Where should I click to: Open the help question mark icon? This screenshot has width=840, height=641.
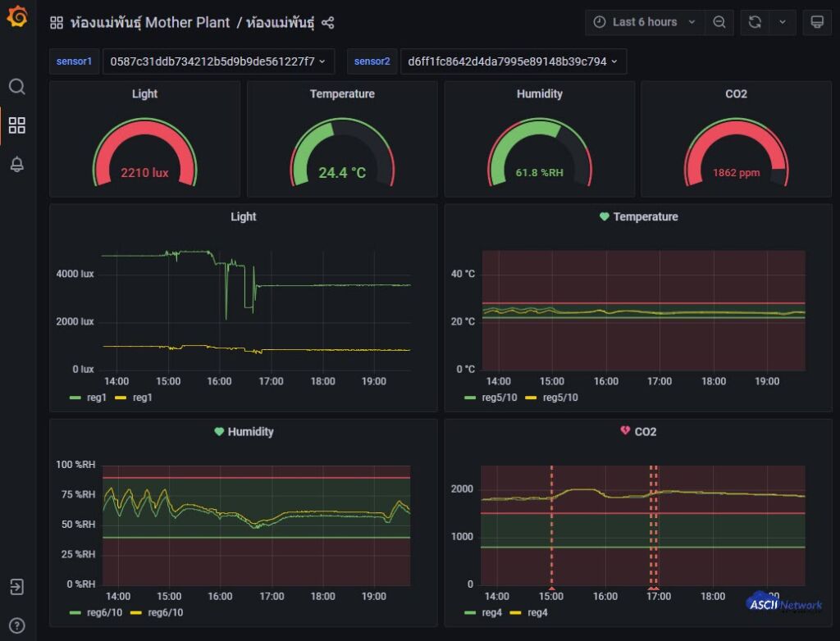click(17, 626)
